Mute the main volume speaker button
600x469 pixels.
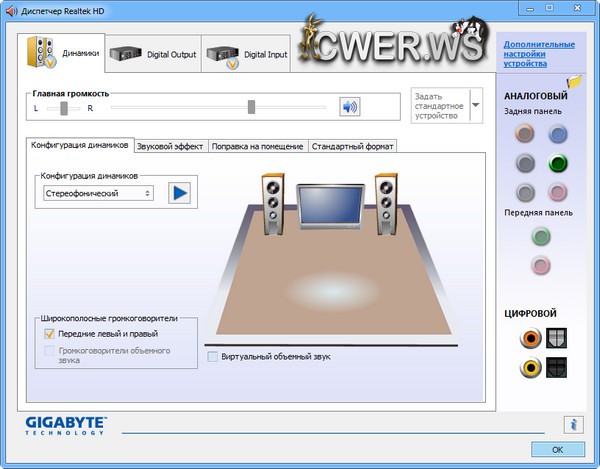[349, 107]
